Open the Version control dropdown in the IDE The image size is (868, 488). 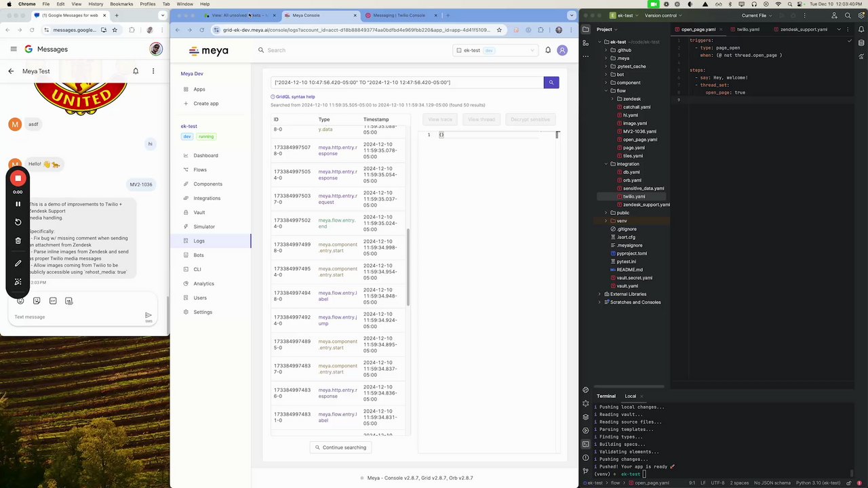point(664,15)
